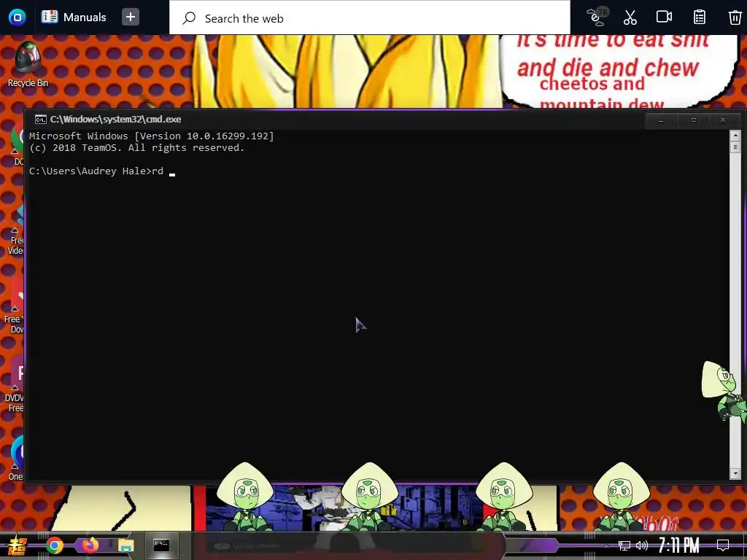Open the scissors snipping tool icon
This screenshot has width=747, height=560.
point(630,17)
